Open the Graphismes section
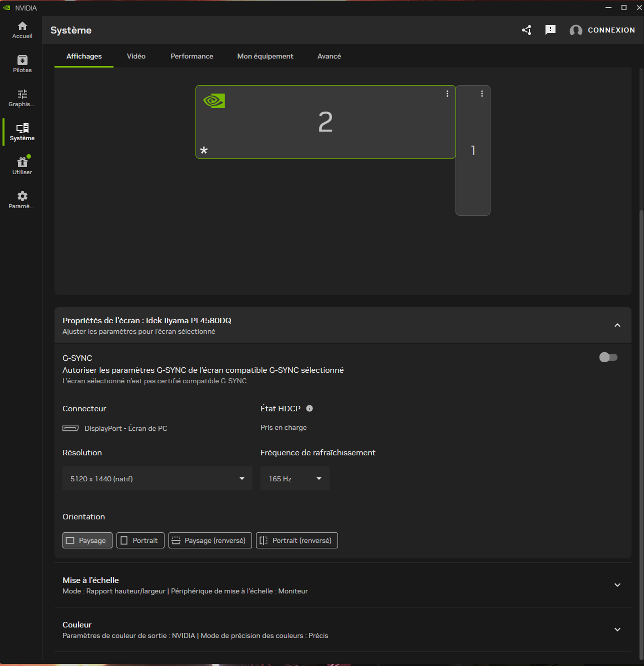Image resolution: width=644 pixels, height=666 pixels. tap(22, 98)
